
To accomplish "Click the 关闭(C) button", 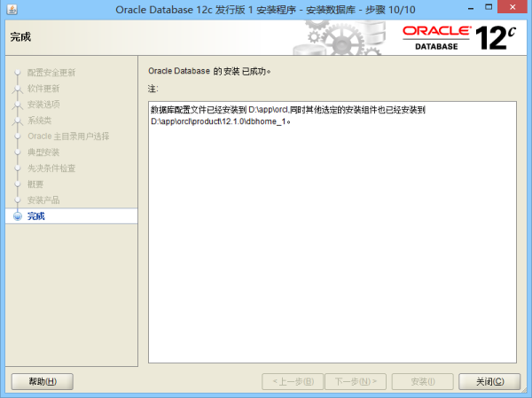I will point(489,382).
